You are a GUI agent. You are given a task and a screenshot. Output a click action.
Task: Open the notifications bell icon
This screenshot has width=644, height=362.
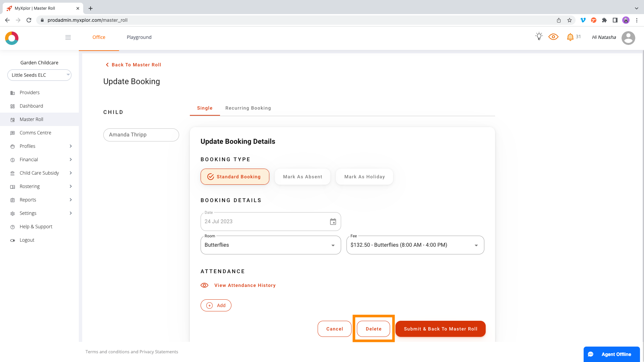[x=570, y=37]
